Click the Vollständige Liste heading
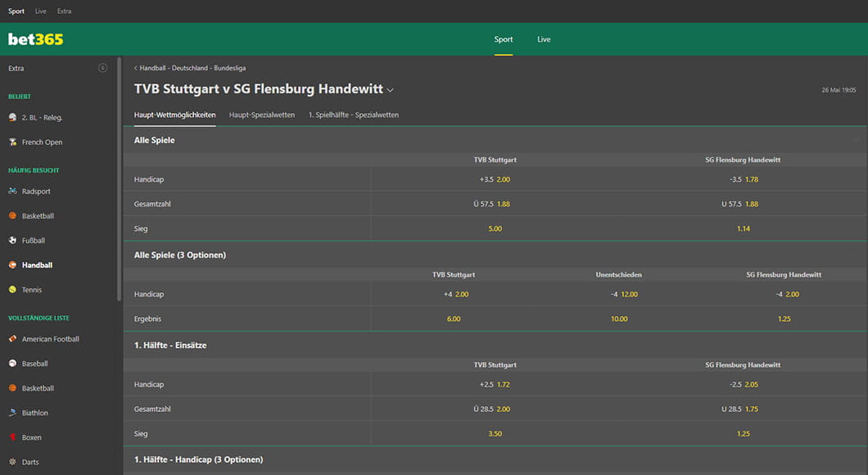Viewport: 868px width, 475px height. pyautogui.click(x=38, y=319)
